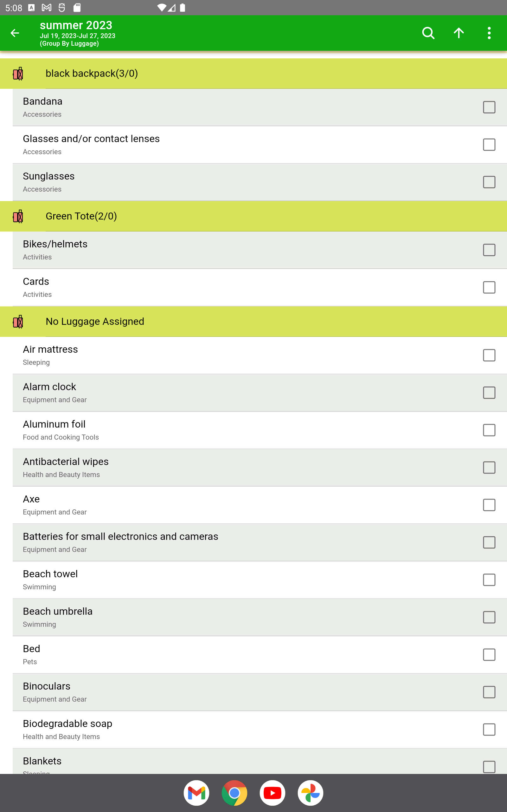Click the back arrow to leave summer 2023 list
Image resolution: width=507 pixels, height=812 pixels.
[15, 33]
